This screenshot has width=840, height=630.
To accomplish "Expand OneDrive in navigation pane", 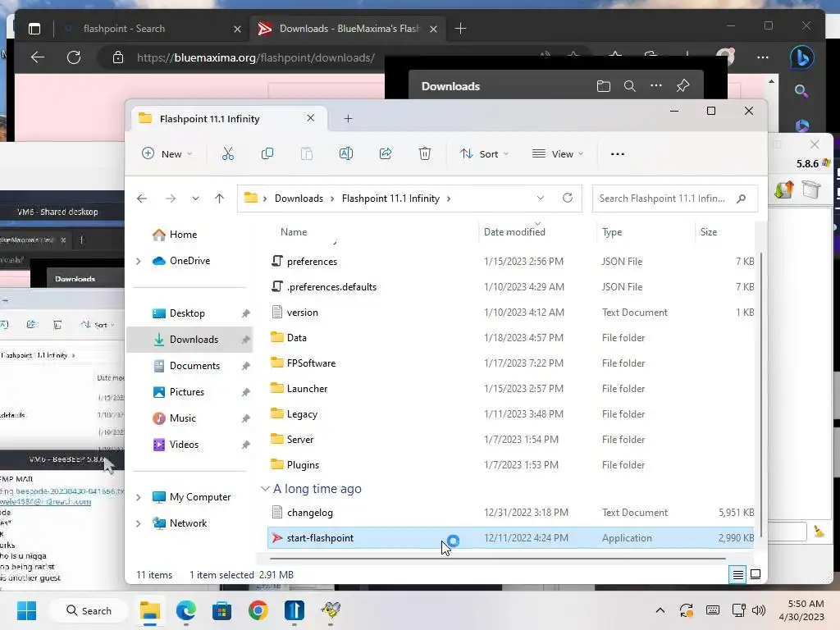I will pyautogui.click(x=138, y=261).
